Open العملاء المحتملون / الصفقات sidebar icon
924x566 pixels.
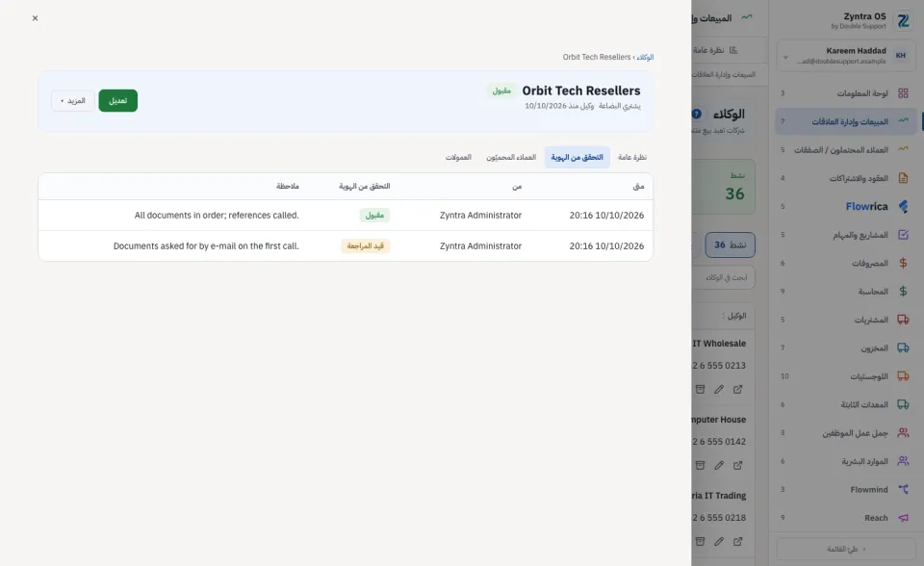point(903,149)
